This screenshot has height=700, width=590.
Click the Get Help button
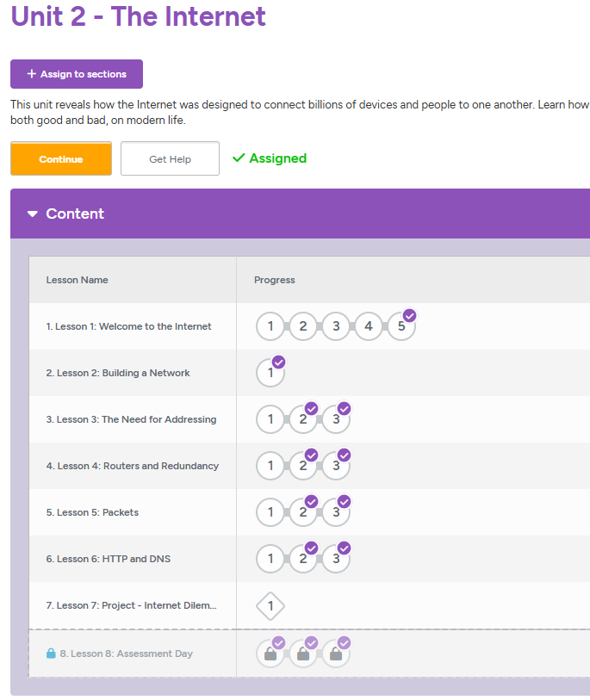click(x=169, y=158)
